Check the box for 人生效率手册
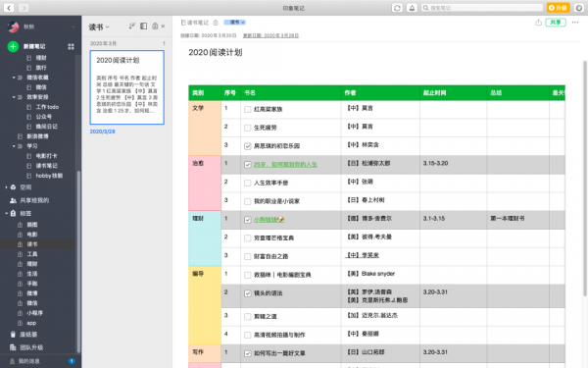Screen dimensions: 588x368 [x=248, y=183]
